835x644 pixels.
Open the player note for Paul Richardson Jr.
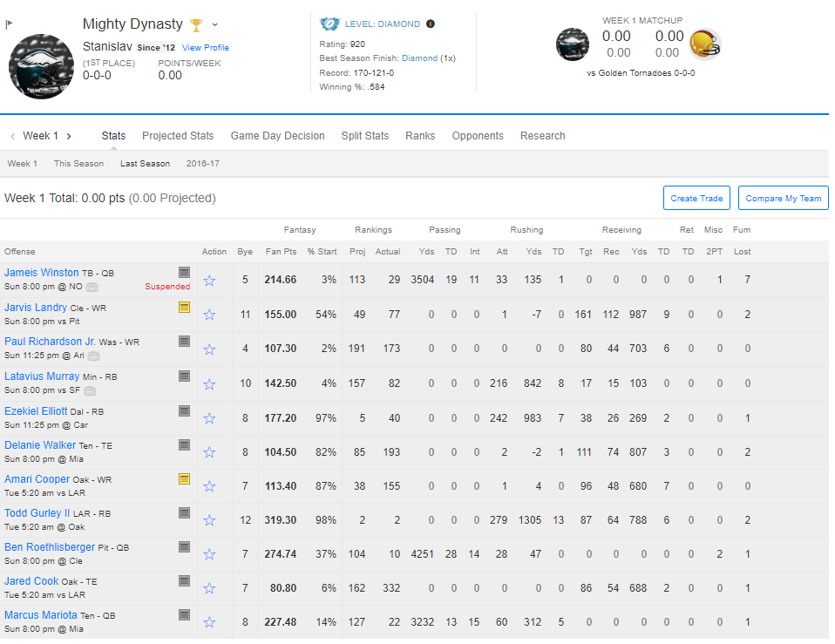184,341
